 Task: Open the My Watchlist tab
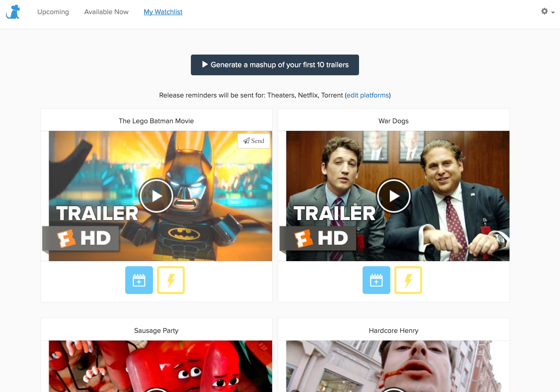coord(163,12)
